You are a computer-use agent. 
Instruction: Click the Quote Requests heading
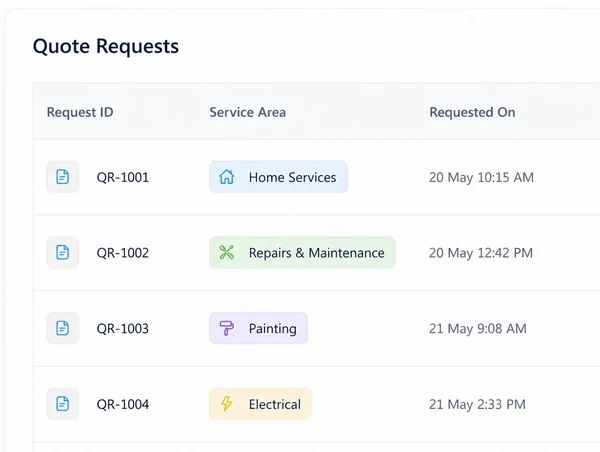click(x=106, y=46)
